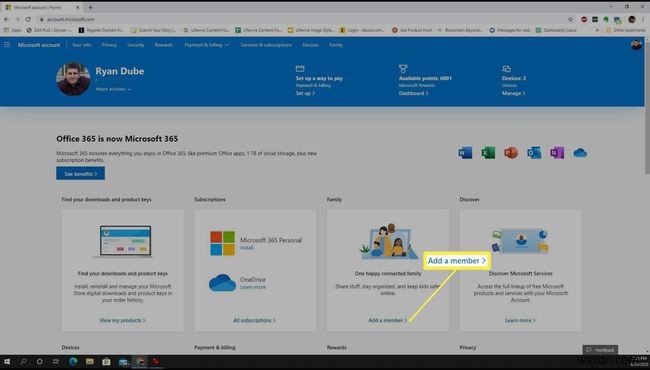Click the green Evernote elephant extension icon
650x370 pixels.
click(606, 19)
